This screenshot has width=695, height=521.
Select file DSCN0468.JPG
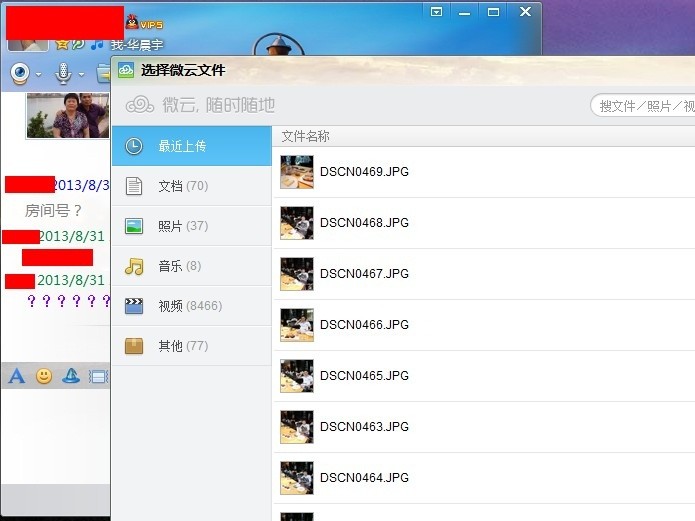pyautogui.click(x=484, y=223)
